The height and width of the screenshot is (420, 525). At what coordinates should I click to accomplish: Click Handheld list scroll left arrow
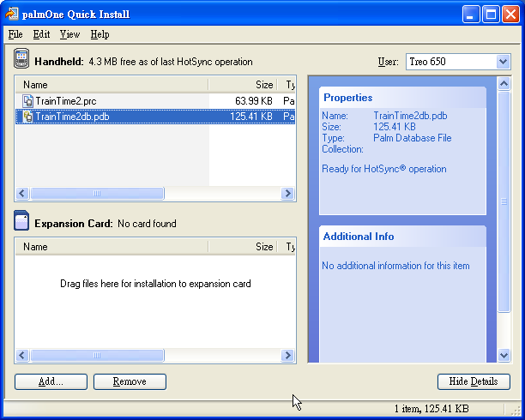coord(22,193)
